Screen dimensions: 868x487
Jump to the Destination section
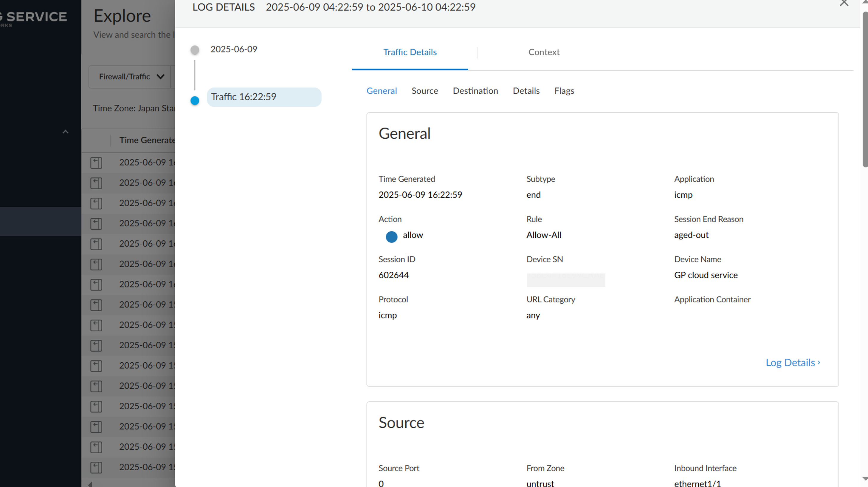tap(475, 91)
